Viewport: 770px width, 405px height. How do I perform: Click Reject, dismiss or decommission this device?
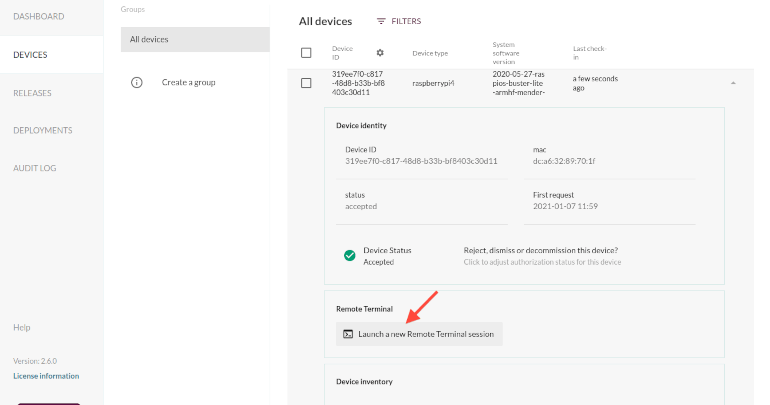point(541,250)
